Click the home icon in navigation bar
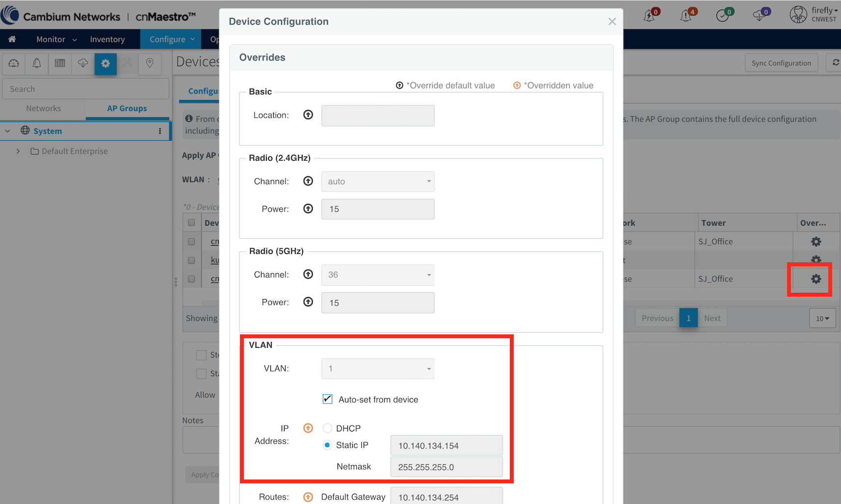841x504 pixels. [x=12, y=39]
